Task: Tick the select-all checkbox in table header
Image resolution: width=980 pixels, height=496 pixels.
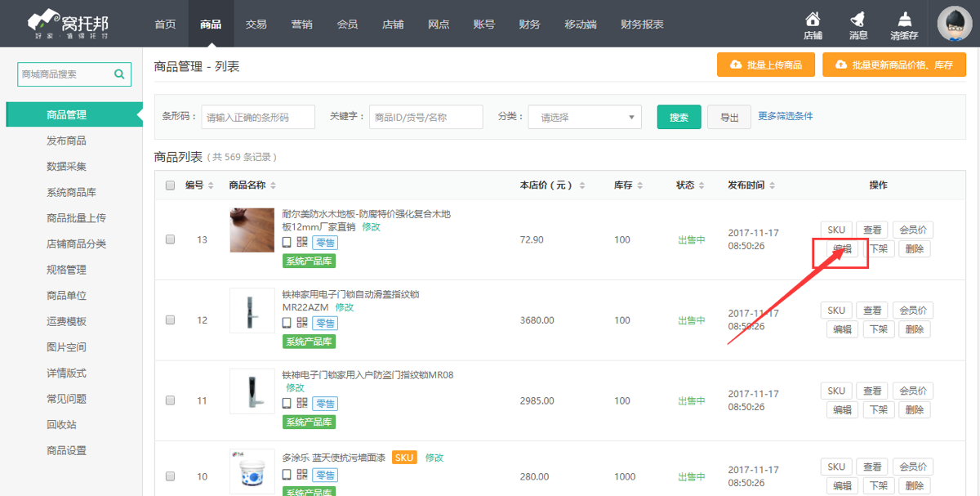Action: point(171,185)
